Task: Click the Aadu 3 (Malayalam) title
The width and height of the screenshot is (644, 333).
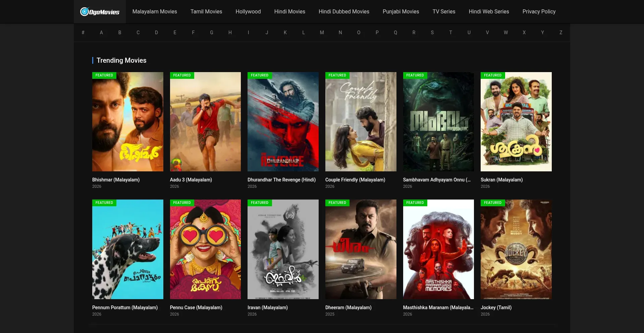Action: click(191, 180)
